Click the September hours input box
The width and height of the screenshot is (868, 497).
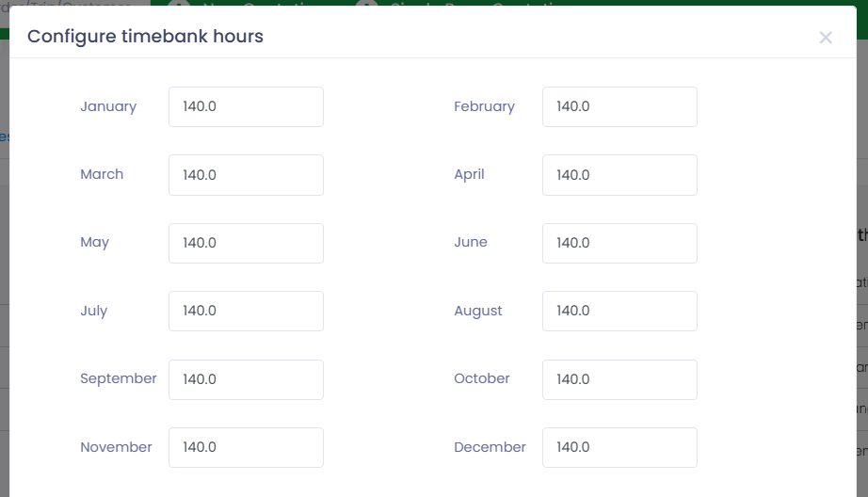point(246,379)
